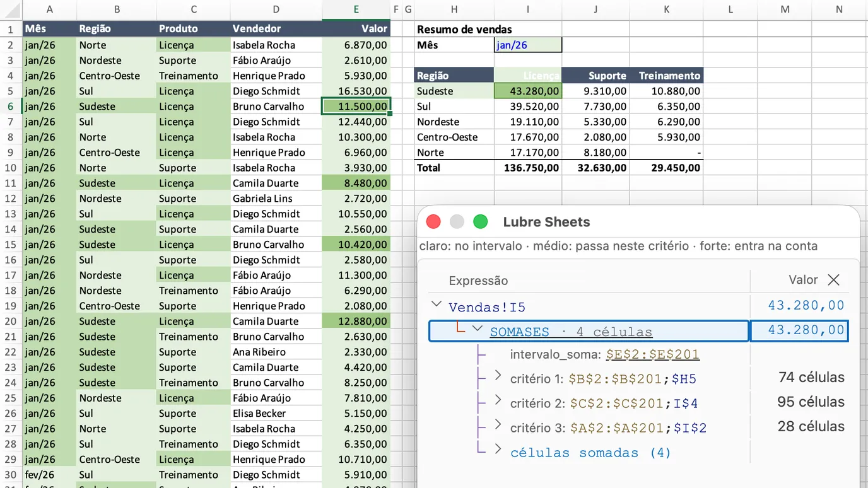868x488 pixels.
Task: Select the Ana Ribeiro cell
Action: tap(276, 352)
